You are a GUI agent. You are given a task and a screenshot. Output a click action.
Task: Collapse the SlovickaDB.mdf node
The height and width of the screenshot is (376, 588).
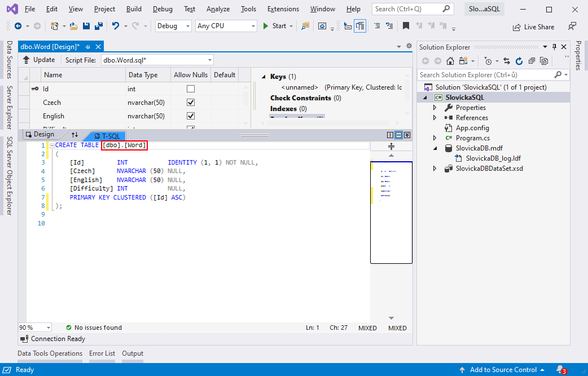click(x=435, y=148)
